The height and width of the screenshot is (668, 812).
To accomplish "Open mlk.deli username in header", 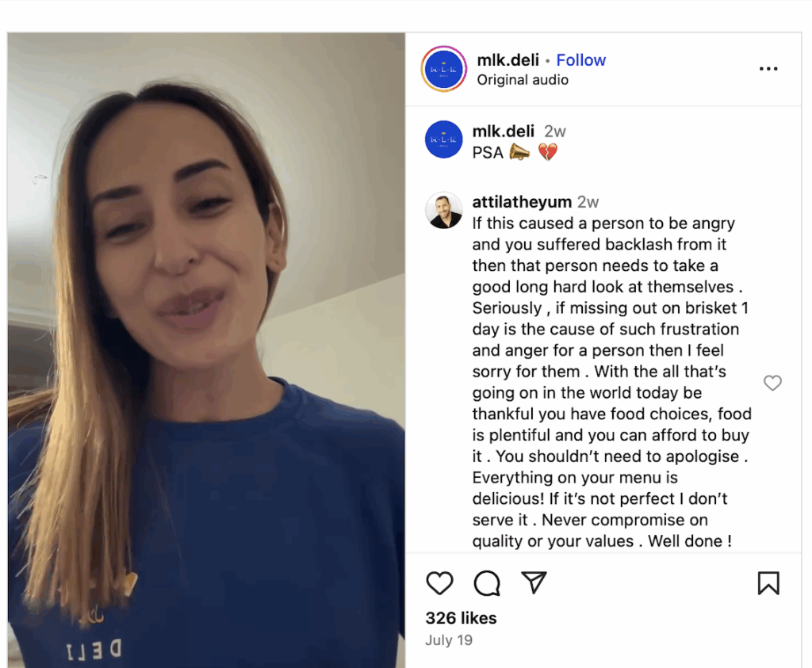I will (x=508, y=60).
